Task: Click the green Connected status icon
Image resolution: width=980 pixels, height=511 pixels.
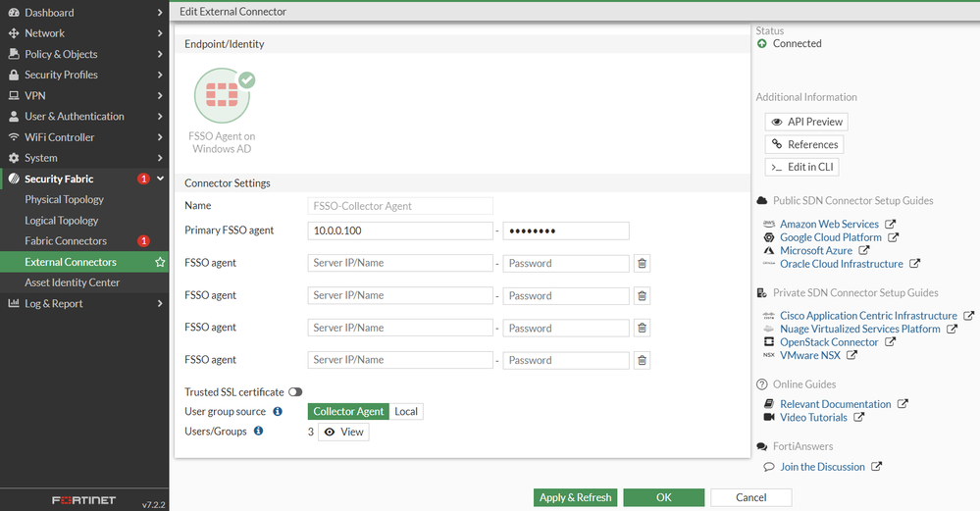Action: pos(762,44)
